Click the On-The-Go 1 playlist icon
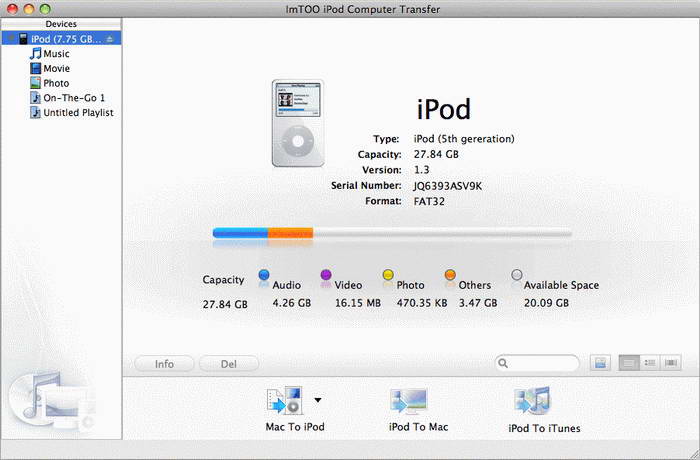The width and height of the screenshot is (700, 460). pyautogui.click(x=35, y=98)
